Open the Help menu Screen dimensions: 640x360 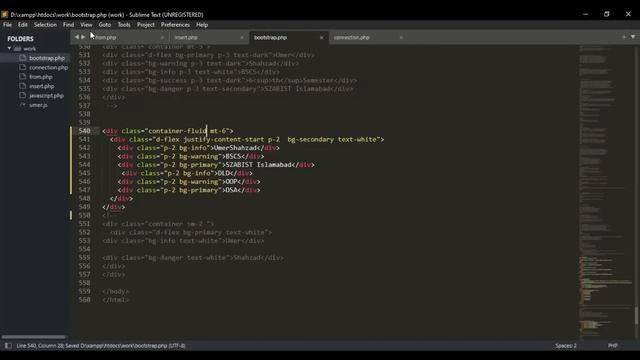point(202,25)
